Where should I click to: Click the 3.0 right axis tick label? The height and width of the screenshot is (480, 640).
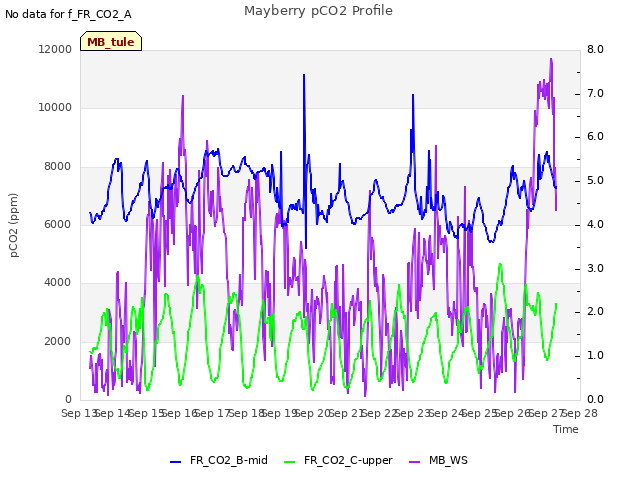(595, 269)
